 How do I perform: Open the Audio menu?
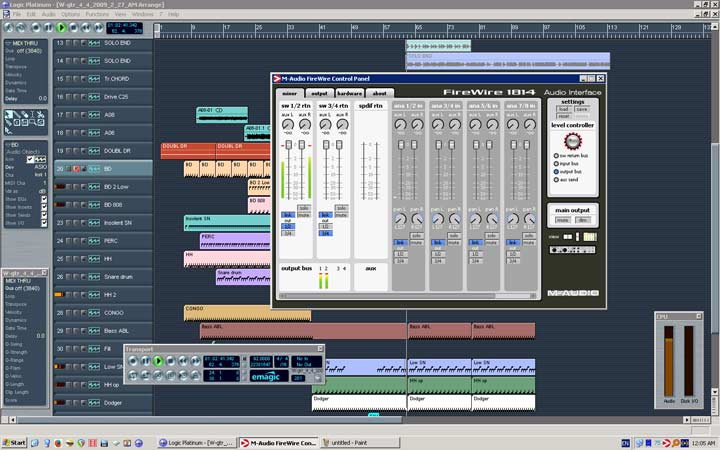48,14
